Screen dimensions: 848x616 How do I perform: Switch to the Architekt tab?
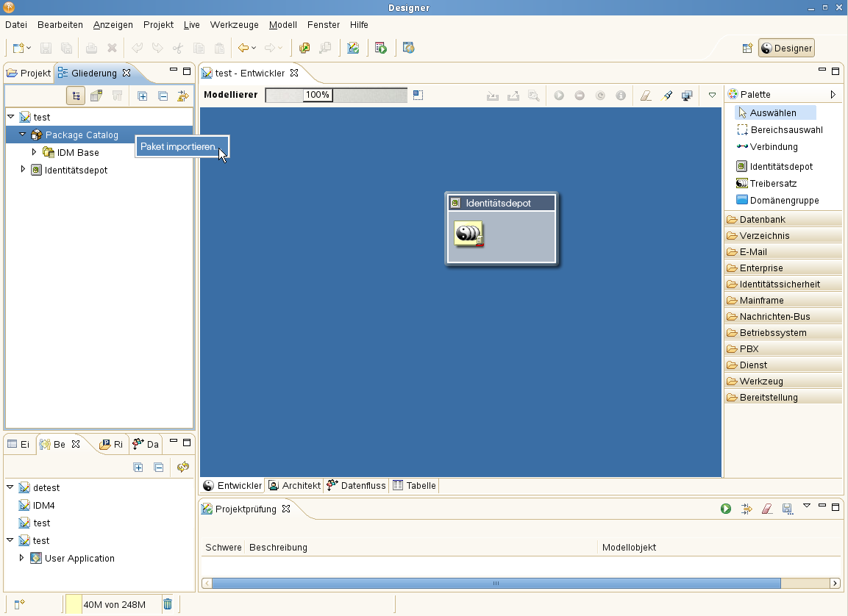click(x=294, y=486)
